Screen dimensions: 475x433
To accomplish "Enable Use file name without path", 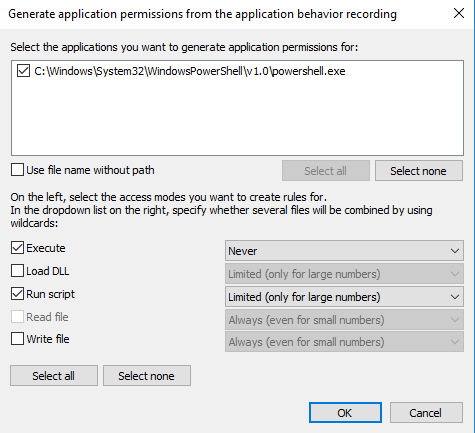I will coord(17,169).
